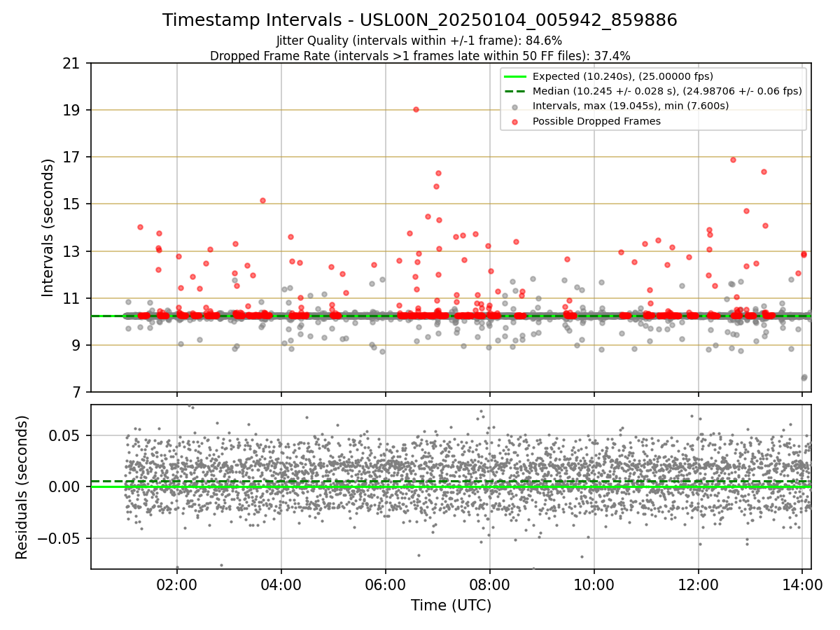This screenshot has width=840, height=630.
Task: Click the "Residuals (seconds)" y-axis label
Action: 22,487
